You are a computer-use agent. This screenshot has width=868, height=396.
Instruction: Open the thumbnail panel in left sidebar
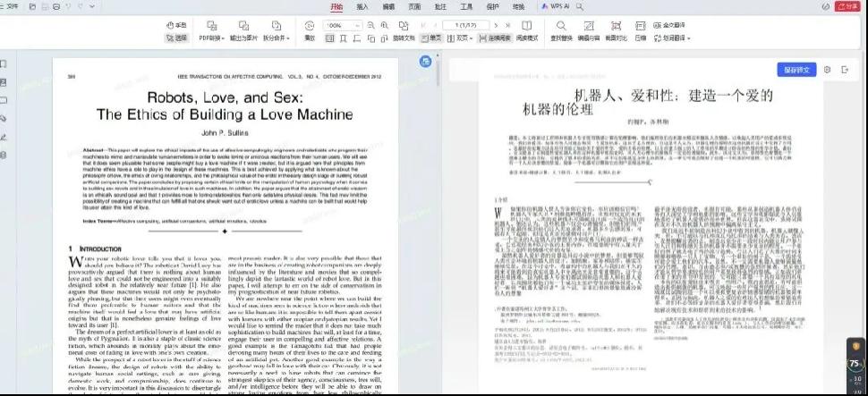click(4, 82)
